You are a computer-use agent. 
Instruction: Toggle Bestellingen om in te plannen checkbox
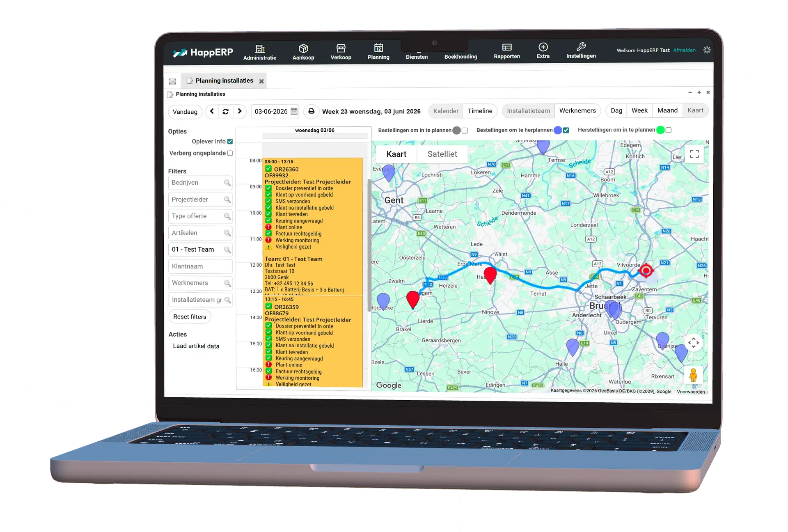pos(465,131)
